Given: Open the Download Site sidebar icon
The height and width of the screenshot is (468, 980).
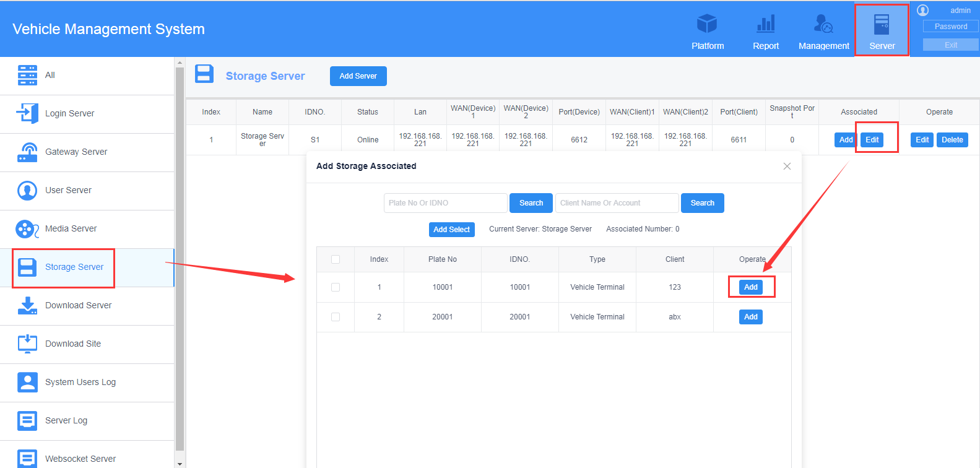Looking at the screenshot, I should [x=27, y=344].
